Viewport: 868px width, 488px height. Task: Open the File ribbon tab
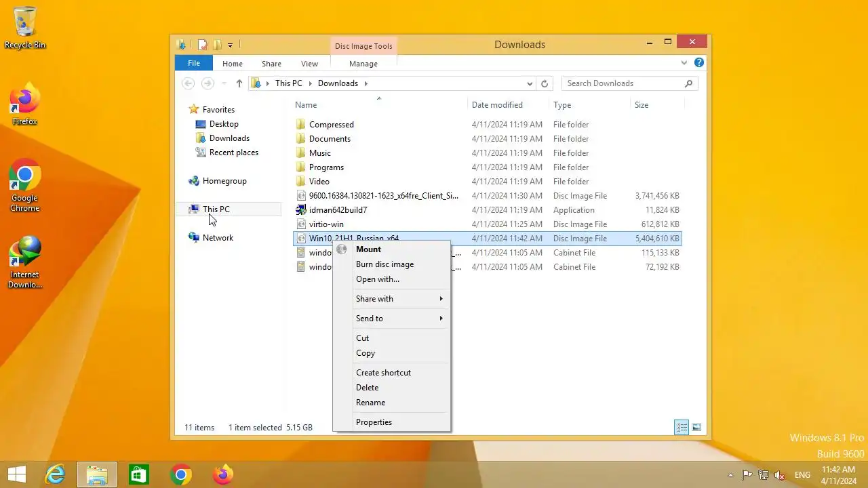(194, 63)
